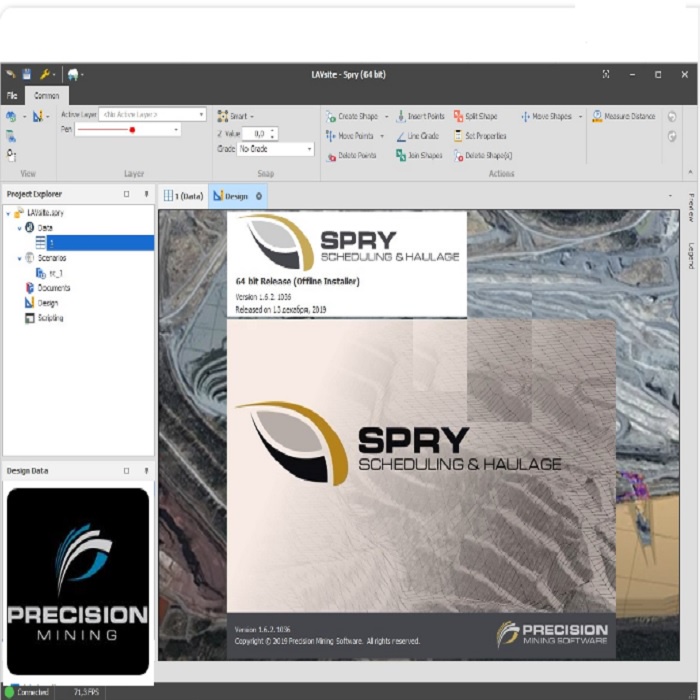The height and width of the screenshot is (700, 700).
Task: Click the full-screen focus icon in title bar
Action: 606,74
